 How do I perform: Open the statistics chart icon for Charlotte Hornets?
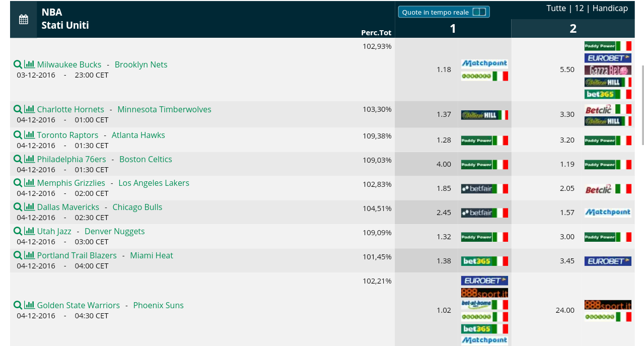click(x=29, y=109)
